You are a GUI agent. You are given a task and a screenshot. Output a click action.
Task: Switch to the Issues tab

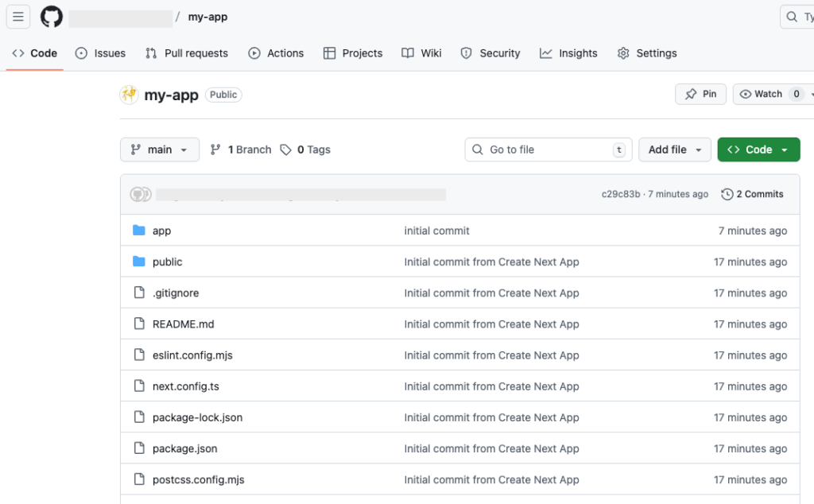point(100,53)
